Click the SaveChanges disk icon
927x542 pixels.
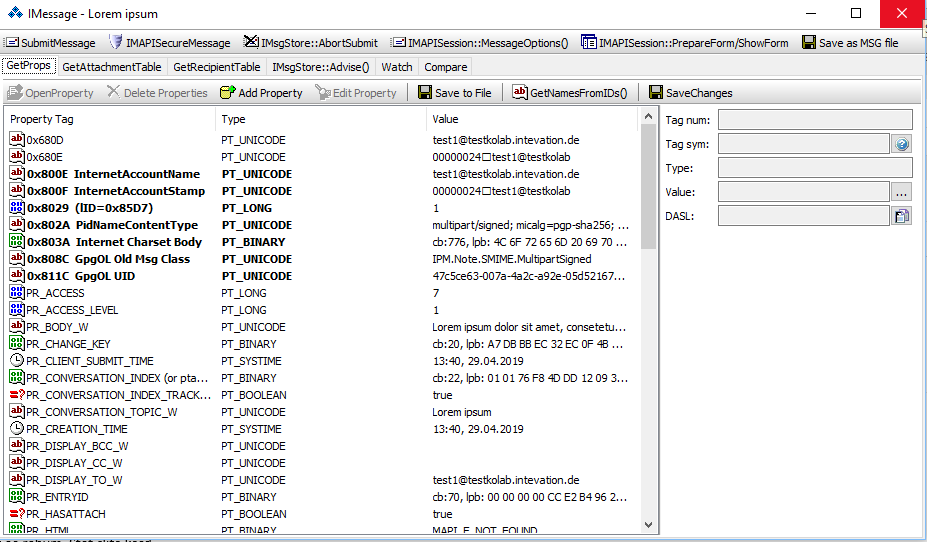656,93
